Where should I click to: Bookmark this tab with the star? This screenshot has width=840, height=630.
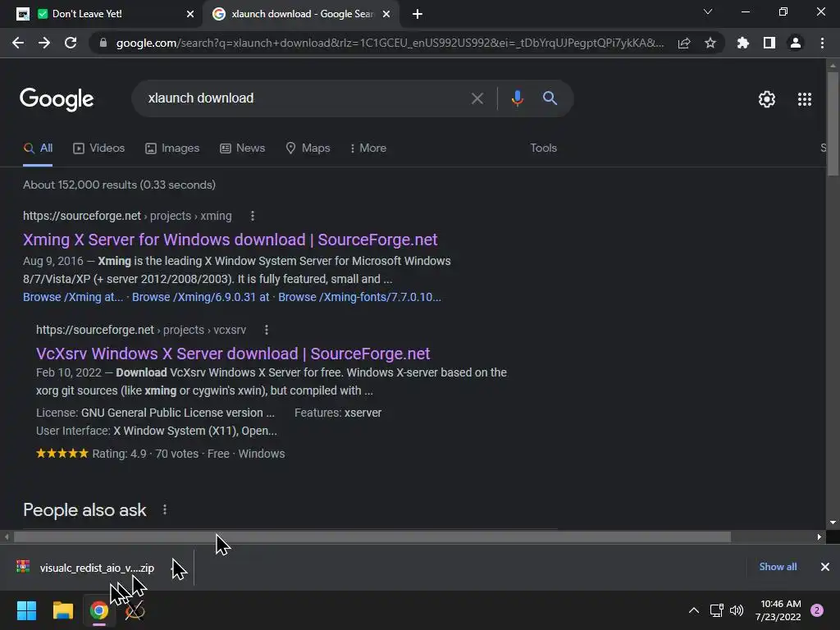point(710,43)
